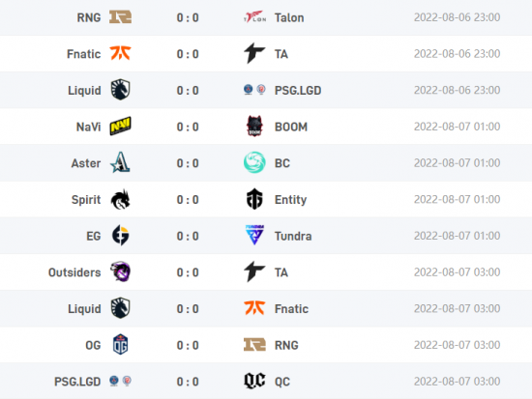The height and width of the screenshot is (399, 532).
Task: Open the PSG.LGD name opposite Liquid
Action: tap(298, 91)
